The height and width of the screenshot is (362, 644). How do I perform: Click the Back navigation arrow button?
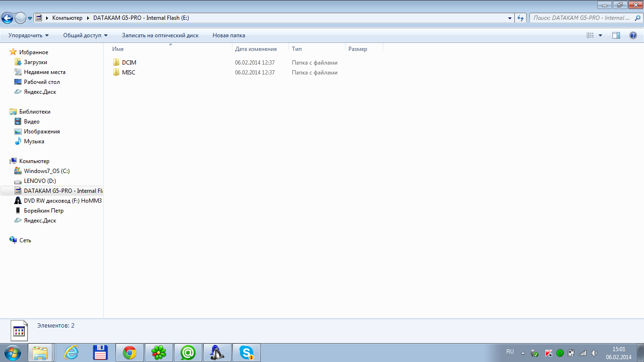coord(8,18)
